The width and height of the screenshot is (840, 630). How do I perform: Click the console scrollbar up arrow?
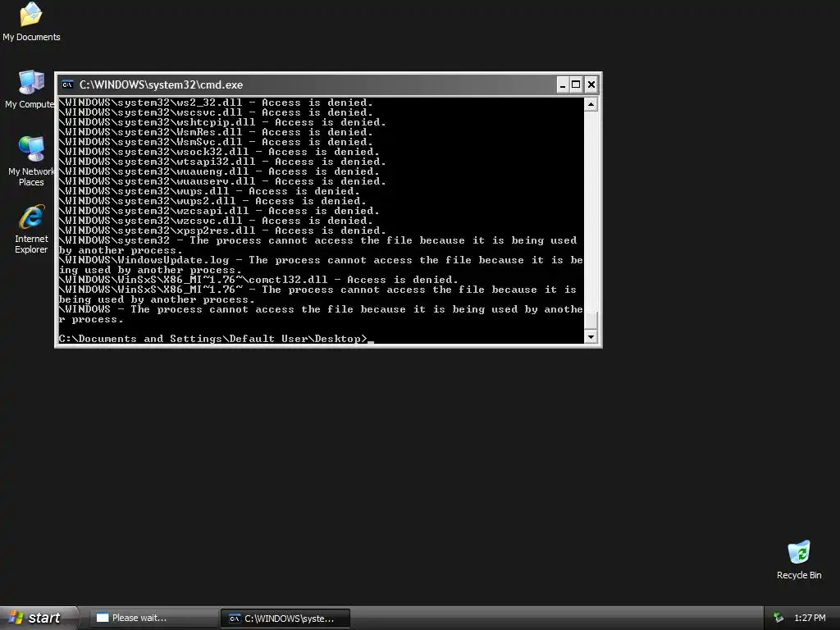[x=591, y=104]
